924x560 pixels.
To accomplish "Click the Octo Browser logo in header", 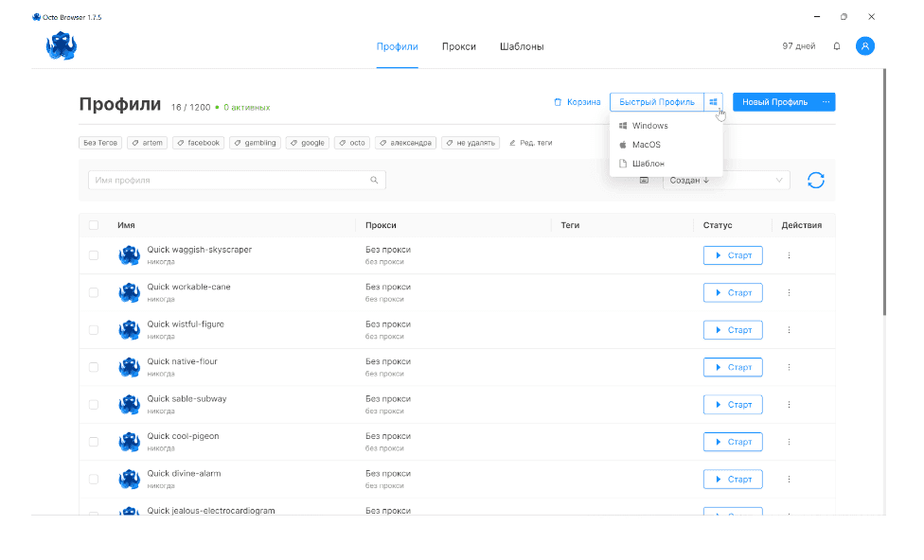I will coord(62,46).
